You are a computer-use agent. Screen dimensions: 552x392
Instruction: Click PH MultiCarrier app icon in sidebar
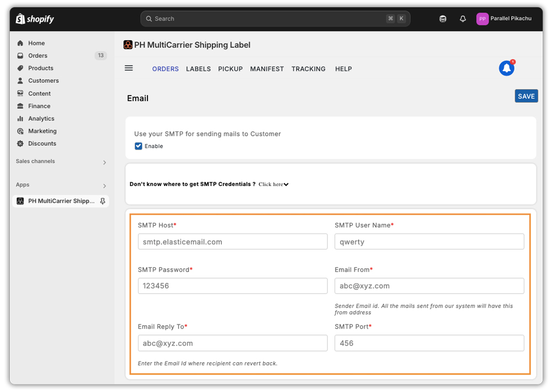[x=20, y=201]
